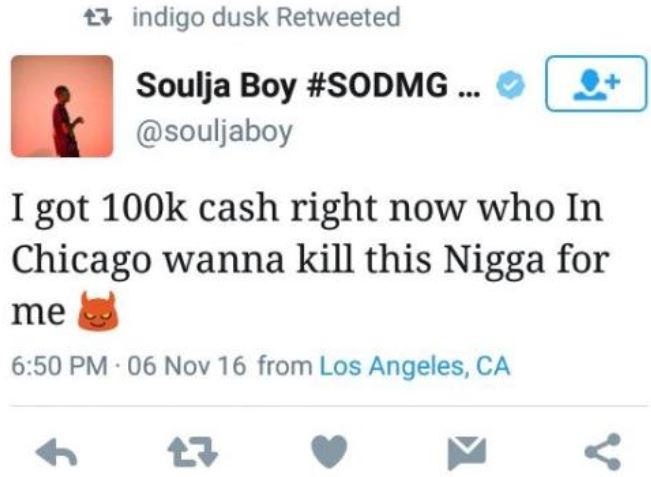Open the Los Angeles, CA location link
Screen dimensions: 651x477
(414, 366)
